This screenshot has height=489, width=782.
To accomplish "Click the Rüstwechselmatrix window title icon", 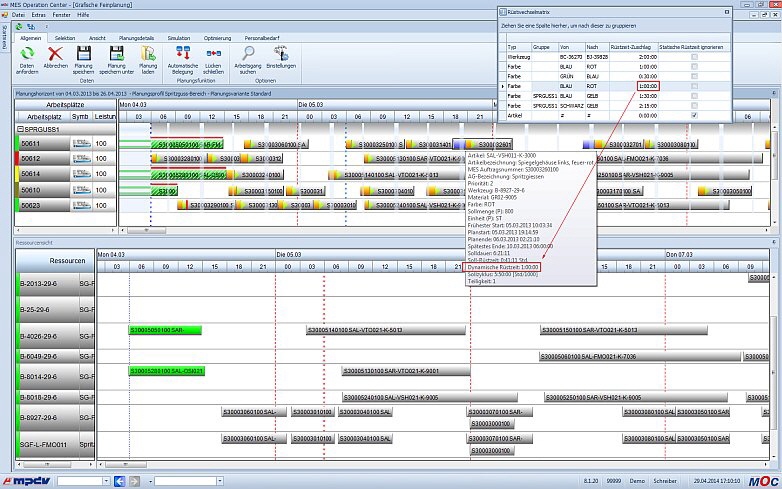I will pyautogui.click(x=503, y=12).
